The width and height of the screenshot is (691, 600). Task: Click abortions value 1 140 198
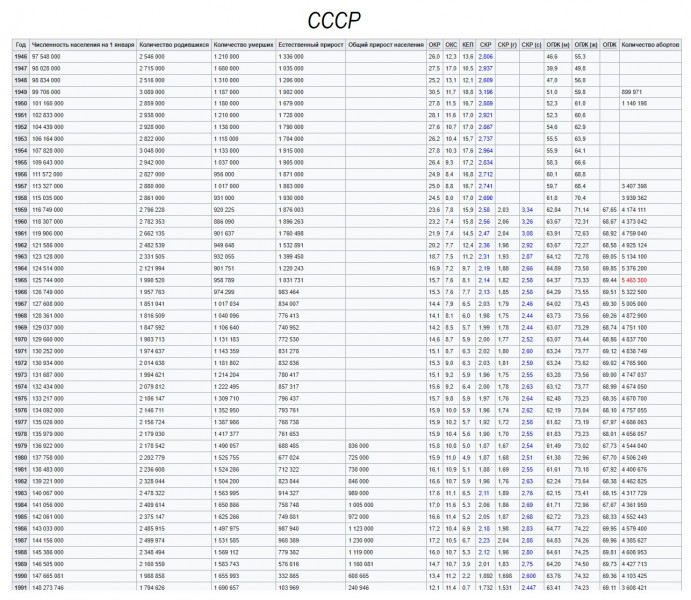tap(634, 104)
